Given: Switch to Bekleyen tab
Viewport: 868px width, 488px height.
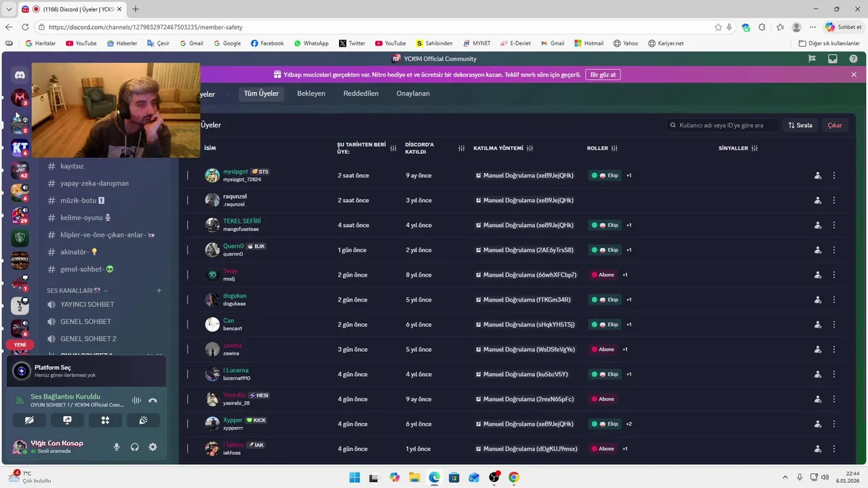Looking at the screenshot, I should [311, 94].
